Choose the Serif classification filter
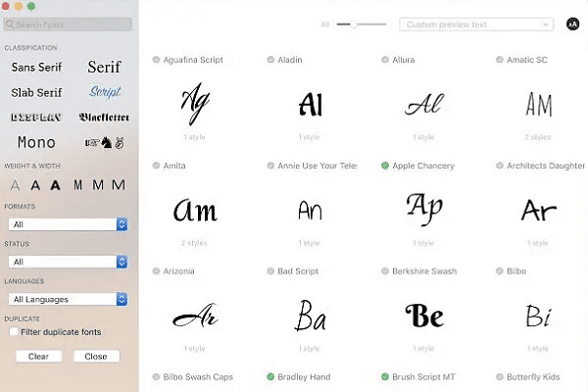This screenshot has width=588, height=392. (104, 68)
